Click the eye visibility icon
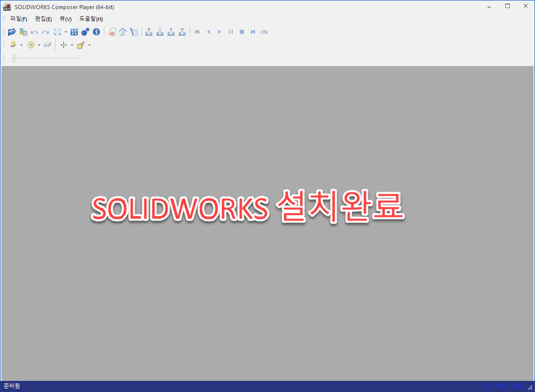This screenshot has height=392, width=535. click(x=31, y=45)
